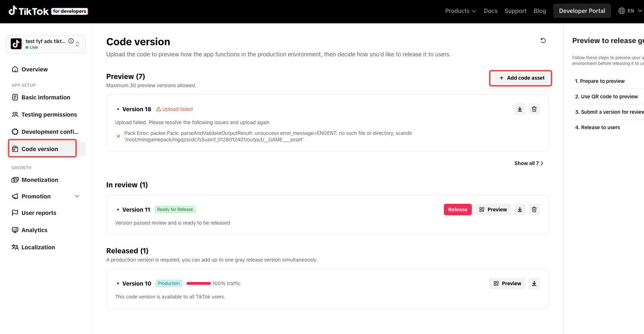Click the User reports flag icon

(15, 213)
